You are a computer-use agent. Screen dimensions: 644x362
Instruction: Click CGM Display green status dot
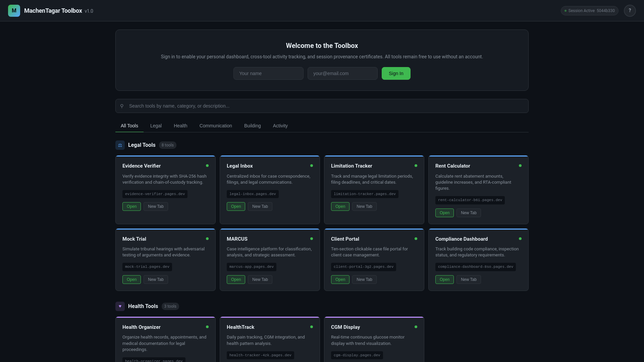[416, 327]
